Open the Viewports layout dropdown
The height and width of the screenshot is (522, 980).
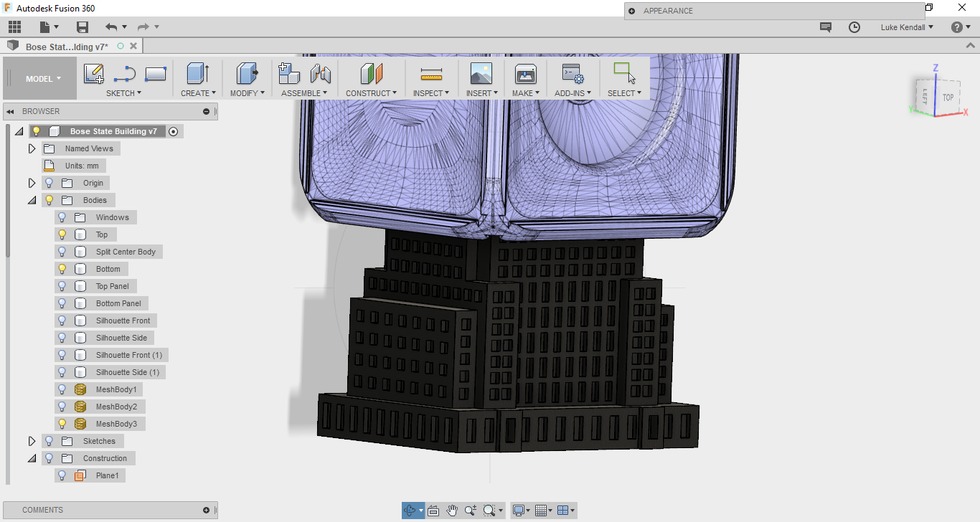(x=565, y=511)
